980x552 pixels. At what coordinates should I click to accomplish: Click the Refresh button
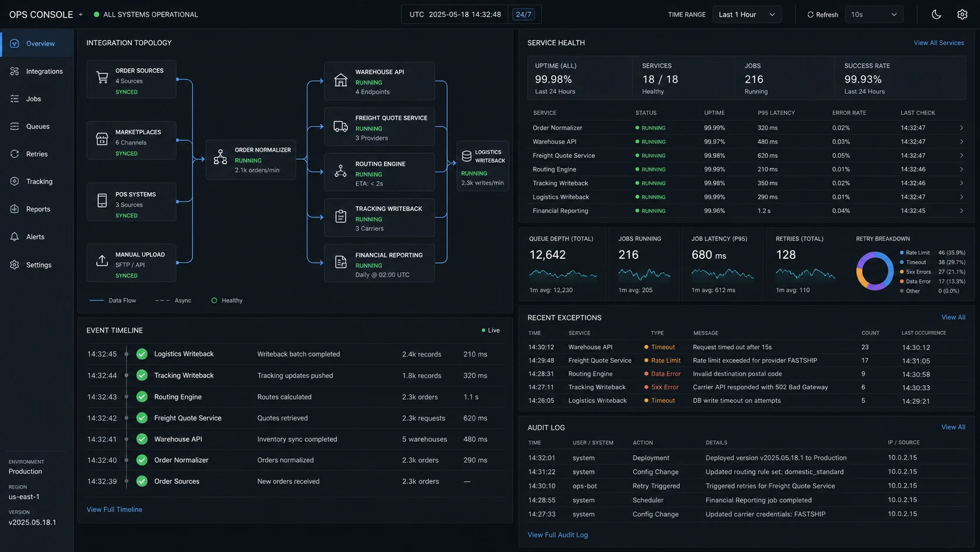822,15
